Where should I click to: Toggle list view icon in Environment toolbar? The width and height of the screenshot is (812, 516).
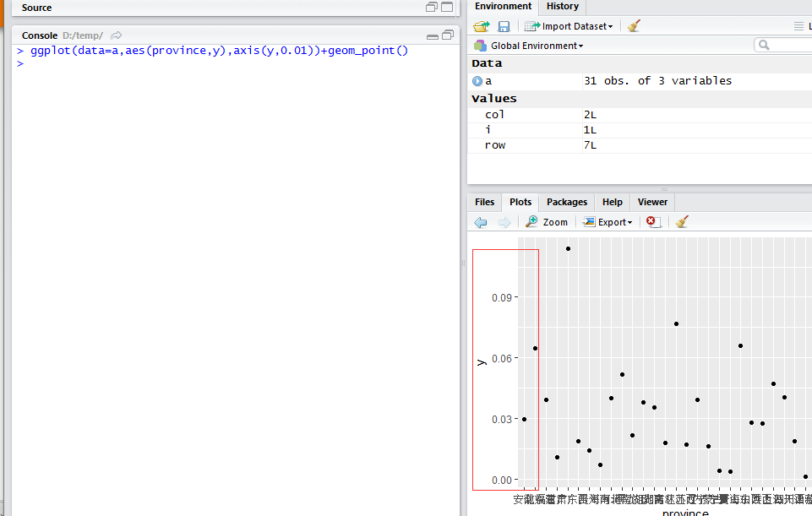[799, 26]
